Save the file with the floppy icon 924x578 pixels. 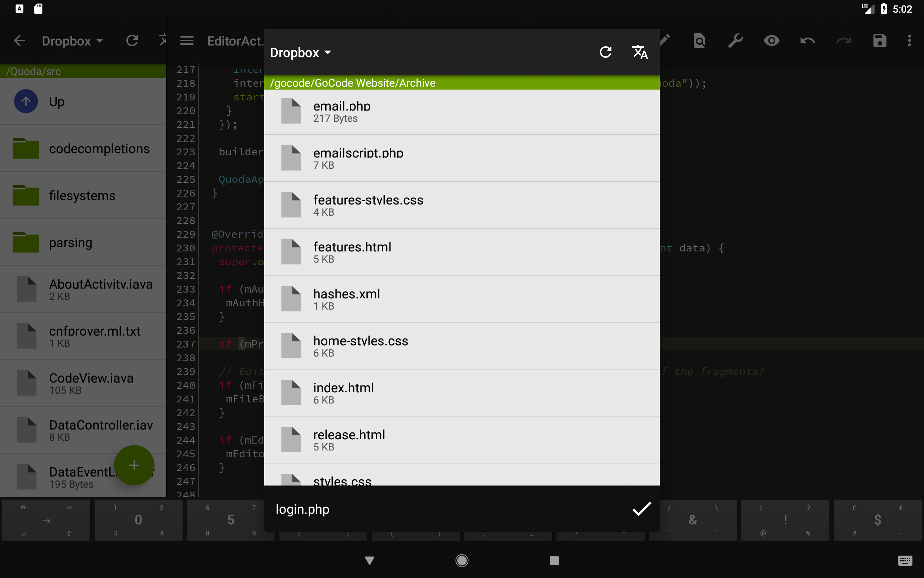(880, 40)
